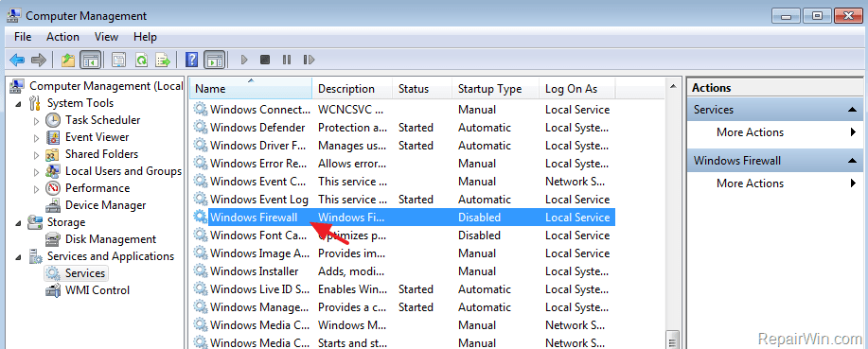Click the Export List icon

(x=163, y=60)
